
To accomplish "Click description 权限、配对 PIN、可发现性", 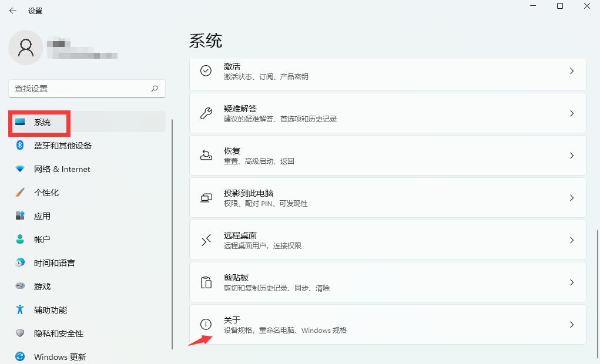I will 266,203.
